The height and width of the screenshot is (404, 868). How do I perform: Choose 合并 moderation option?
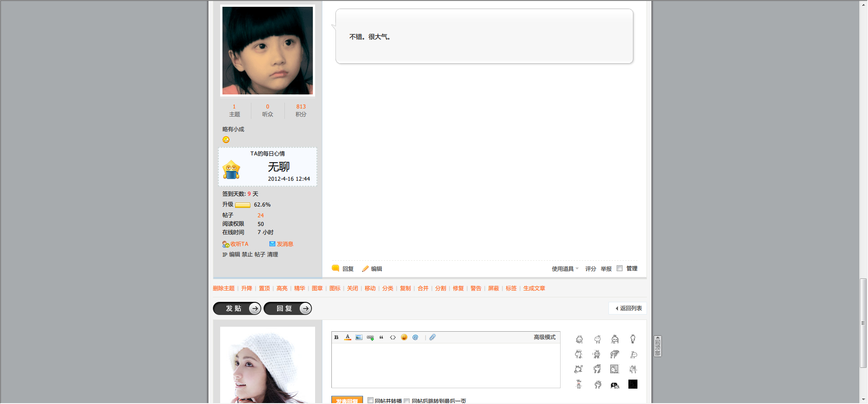point(423,288)
